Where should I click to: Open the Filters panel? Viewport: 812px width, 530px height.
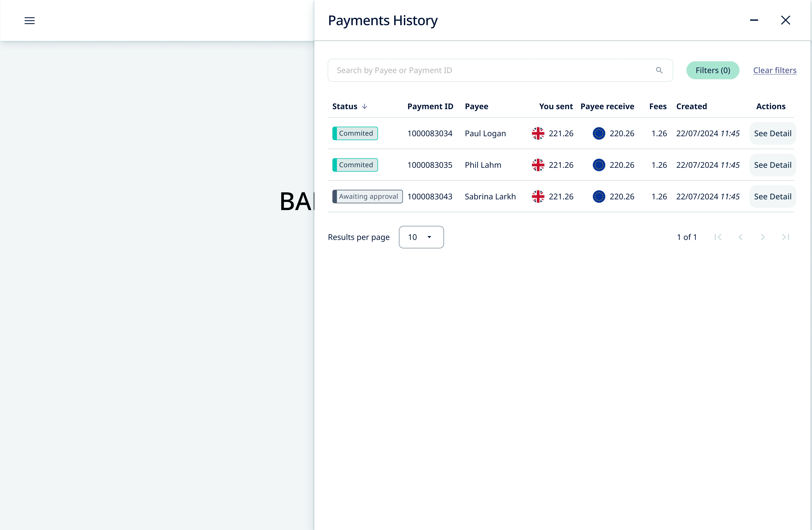(x=713, y=70)
